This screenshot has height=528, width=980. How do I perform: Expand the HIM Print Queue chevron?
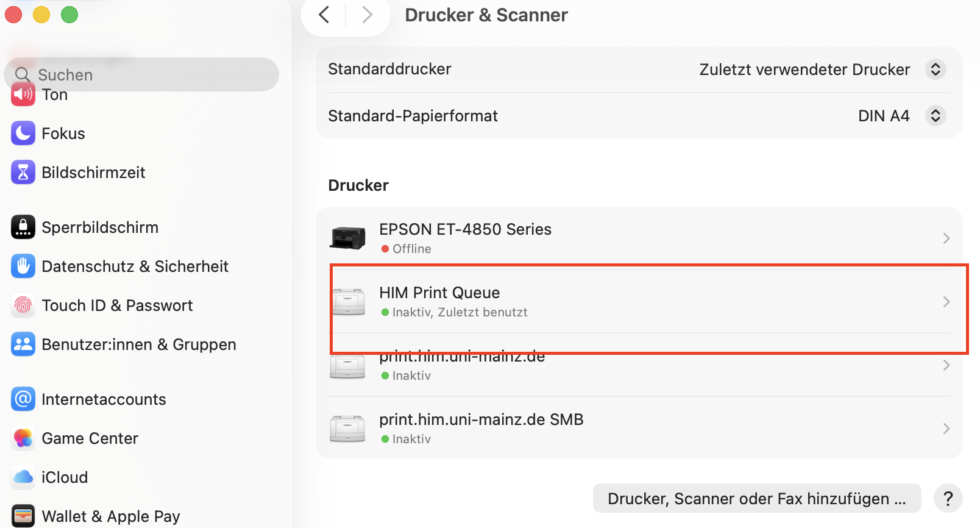coord(946,302)
